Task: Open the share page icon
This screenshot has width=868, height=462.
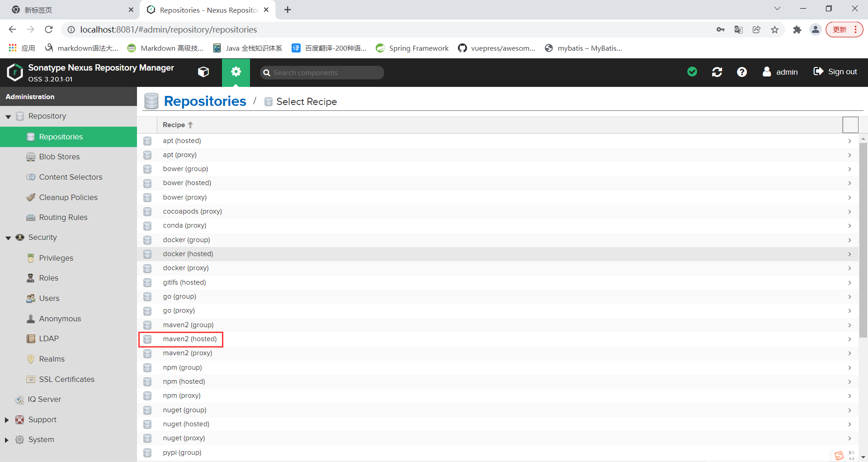Action: 756,30
